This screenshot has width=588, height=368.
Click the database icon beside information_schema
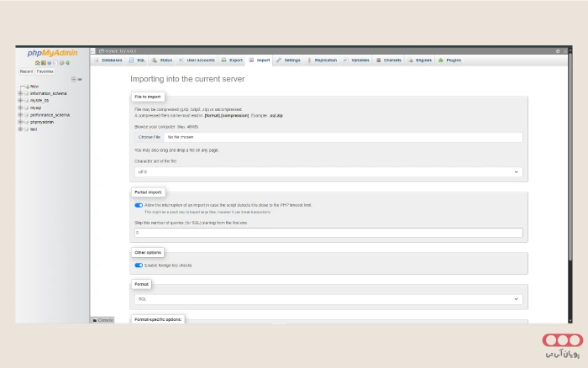26,93
